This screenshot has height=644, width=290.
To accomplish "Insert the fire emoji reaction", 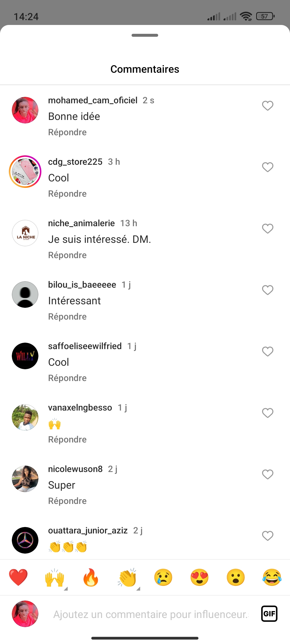I will click(91, 577).
